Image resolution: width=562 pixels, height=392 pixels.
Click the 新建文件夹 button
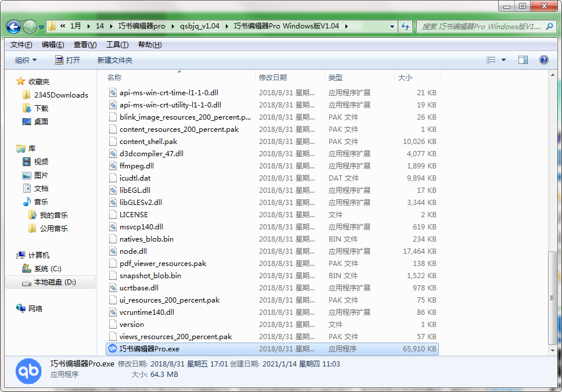tap(115, 60)
